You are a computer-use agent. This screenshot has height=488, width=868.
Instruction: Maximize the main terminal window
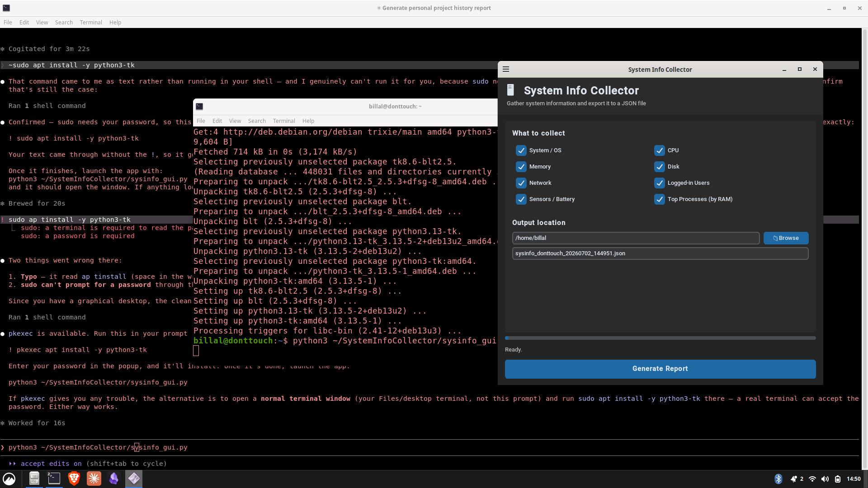[844, 8]
